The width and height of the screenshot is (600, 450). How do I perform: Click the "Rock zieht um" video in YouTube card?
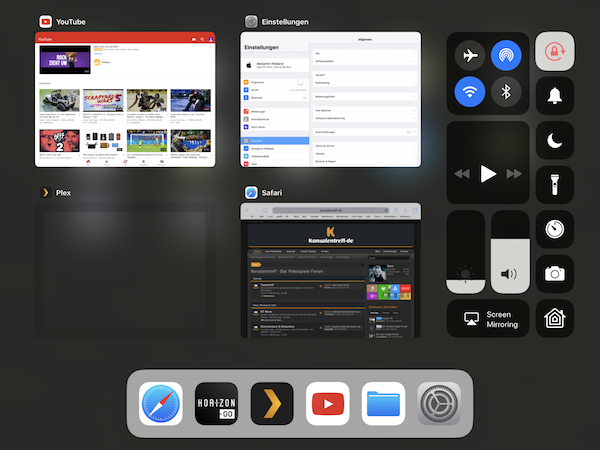pyautogui.click(x=65, y=60)
